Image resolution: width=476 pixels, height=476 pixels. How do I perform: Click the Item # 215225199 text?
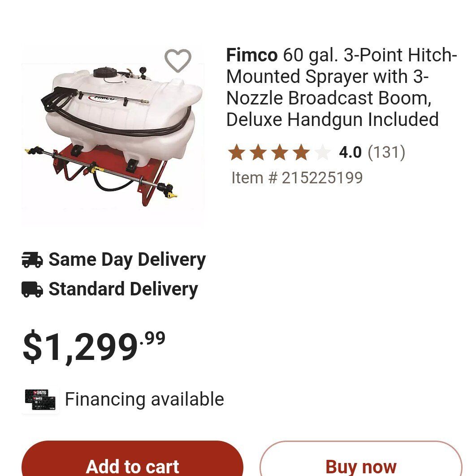[297, 178]
